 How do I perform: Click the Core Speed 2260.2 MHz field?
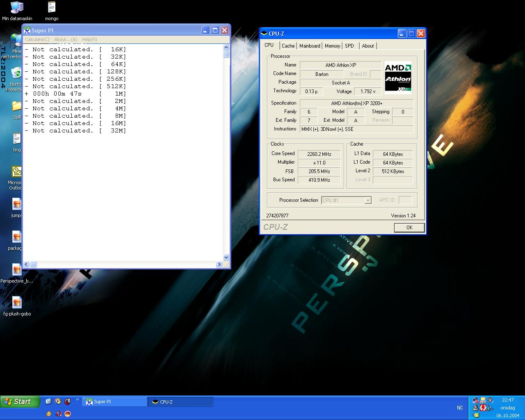(320, 154)
